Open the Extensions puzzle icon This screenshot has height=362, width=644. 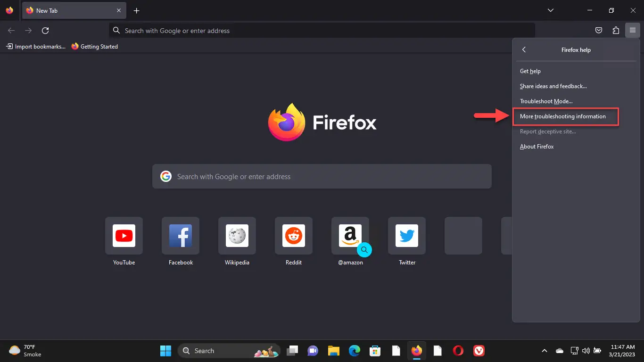[x=616, y=31]
